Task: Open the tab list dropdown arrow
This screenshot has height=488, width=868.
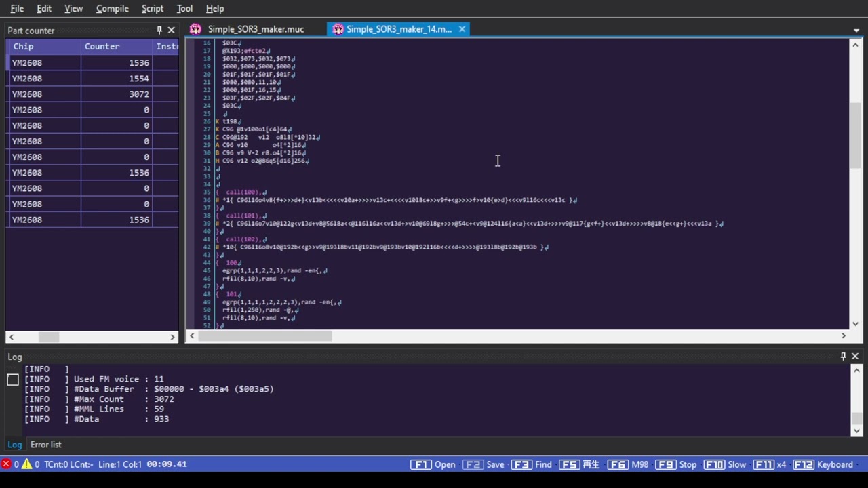Action: (856, 30)
